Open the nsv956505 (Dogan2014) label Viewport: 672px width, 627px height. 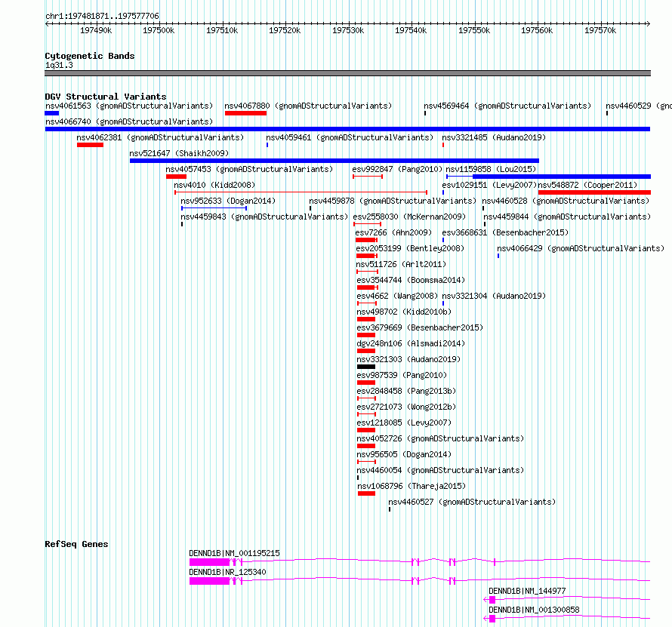click(x=404, y=454)
